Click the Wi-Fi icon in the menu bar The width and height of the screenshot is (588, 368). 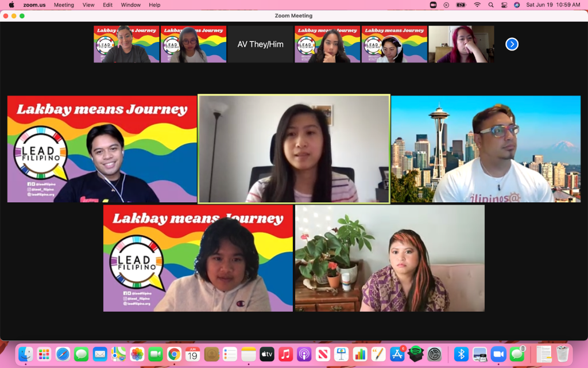pyautogui.click(x=477, y=5)
